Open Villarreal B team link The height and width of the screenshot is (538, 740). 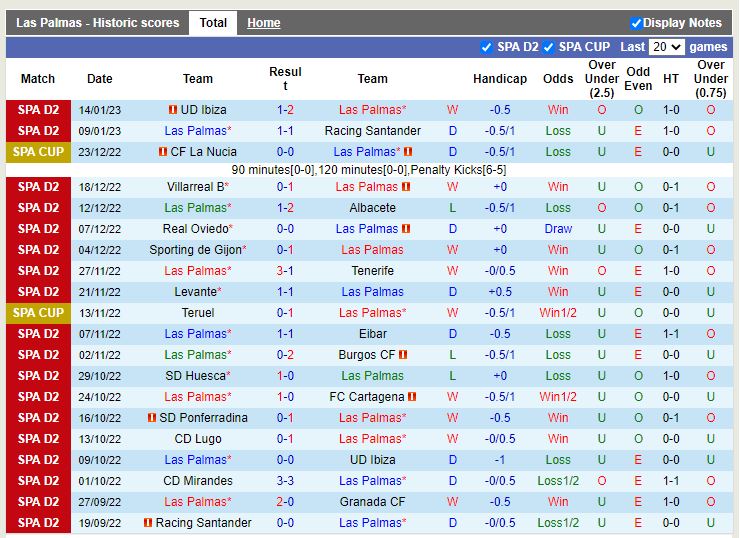point(195,186)
